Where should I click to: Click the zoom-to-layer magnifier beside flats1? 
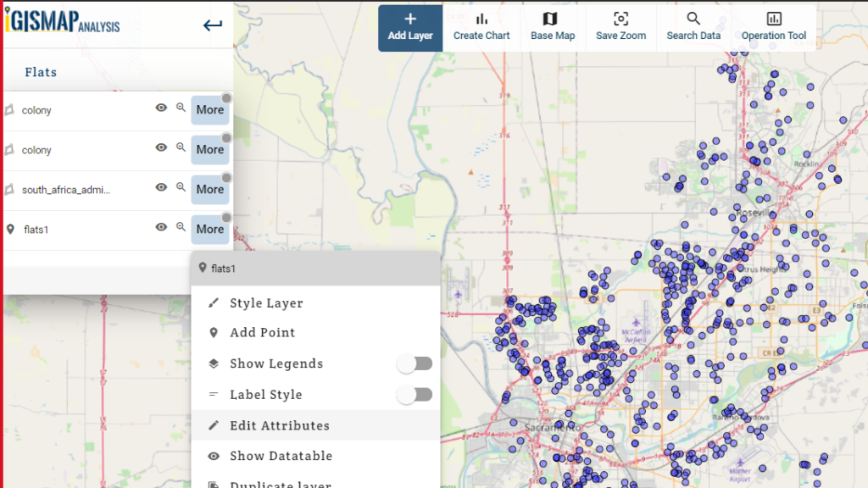181,227
